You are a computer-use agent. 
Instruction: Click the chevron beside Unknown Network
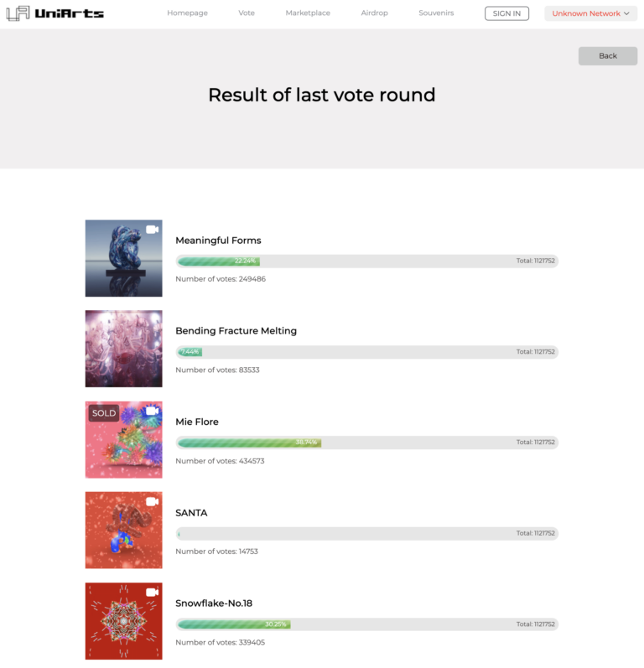pyautogui.click(x=626, y=13)
